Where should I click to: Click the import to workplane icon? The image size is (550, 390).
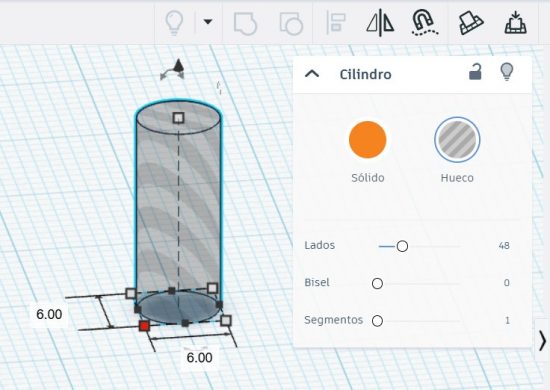516,23
